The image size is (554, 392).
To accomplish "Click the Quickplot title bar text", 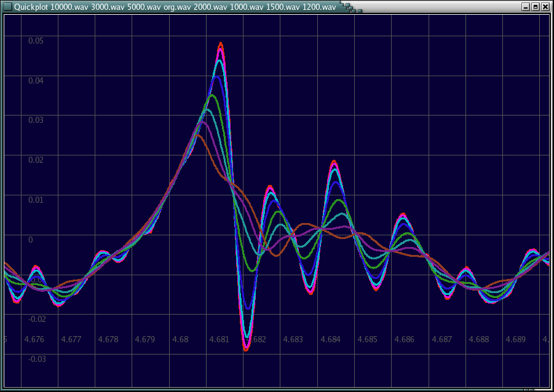I will (175, 7).
